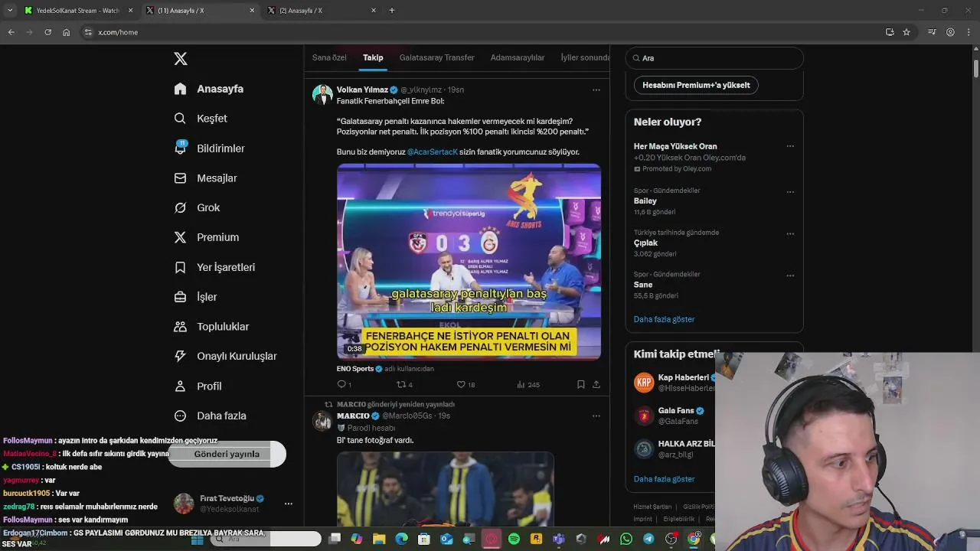Open the MARCIO post photo
This screenshot has height=551, width=980.
click(x=446, y=487)
